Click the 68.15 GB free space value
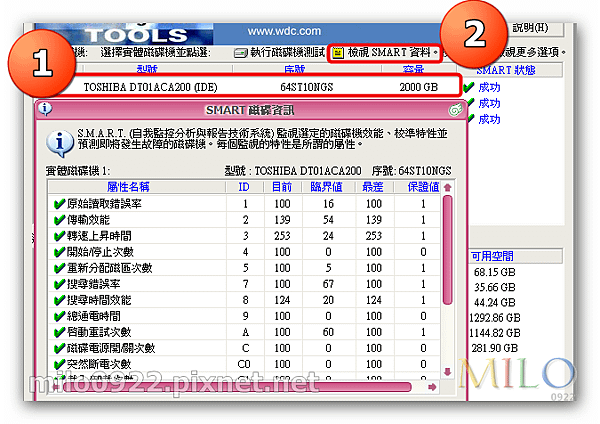Screen dimensions: 600x424 (x=494, y=272)
